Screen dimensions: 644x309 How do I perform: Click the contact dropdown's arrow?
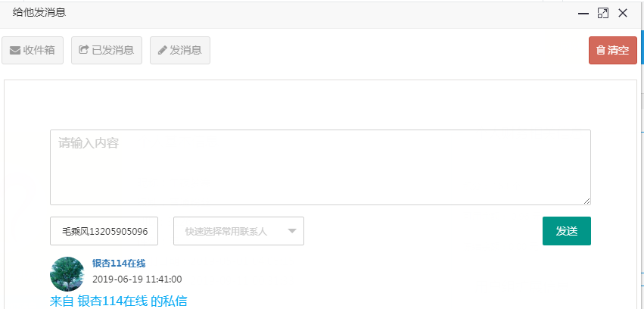click(292, 231)
